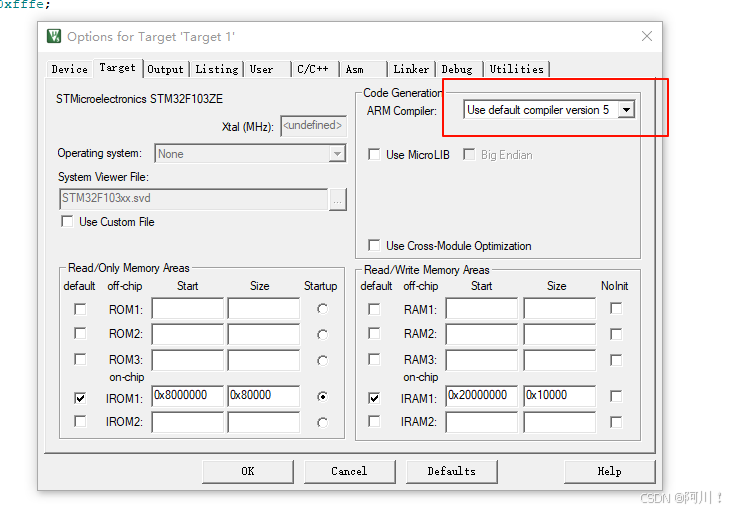Image resolution: width=737 pixels, height=511 pixels.
Task: Switch to the Device tab
Action: (70, 69)
